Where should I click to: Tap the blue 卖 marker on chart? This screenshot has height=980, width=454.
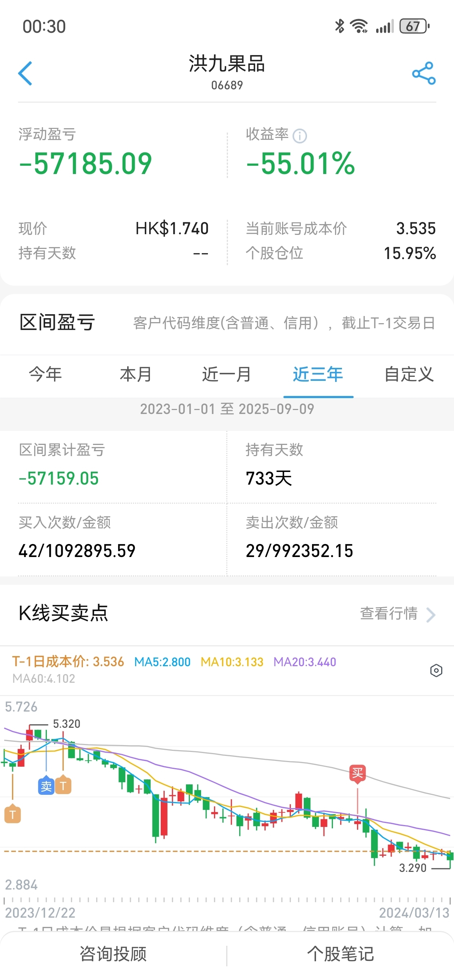coord(46,785)
